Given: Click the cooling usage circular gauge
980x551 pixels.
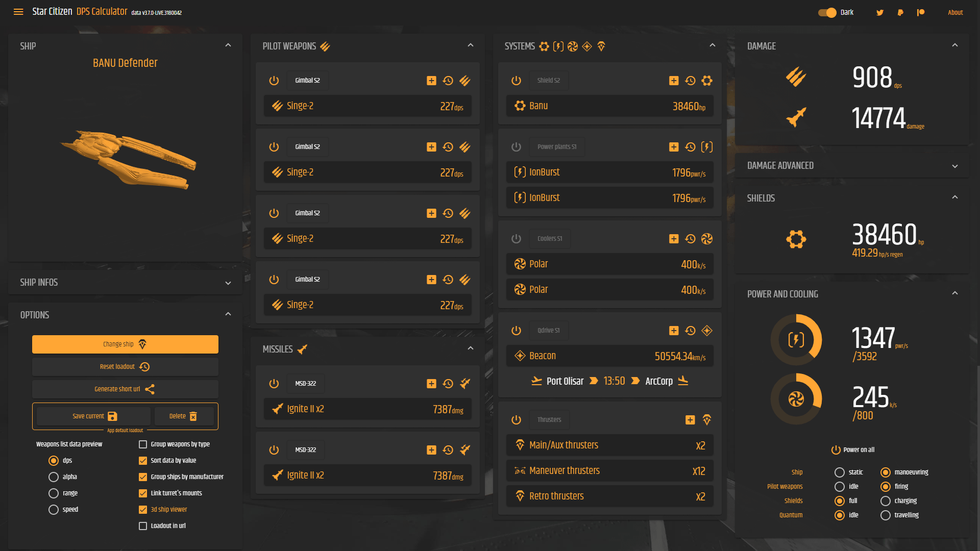Looking at the screenshot, I should coord(796,399).
